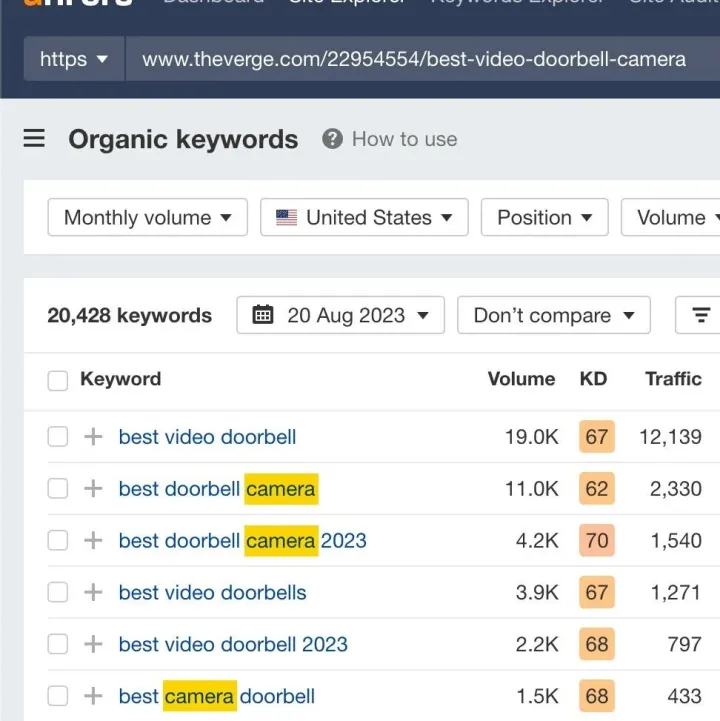The image size is (720, 721).
Task: Click plus icon beside best video doorbells
Action: (93, 592)
